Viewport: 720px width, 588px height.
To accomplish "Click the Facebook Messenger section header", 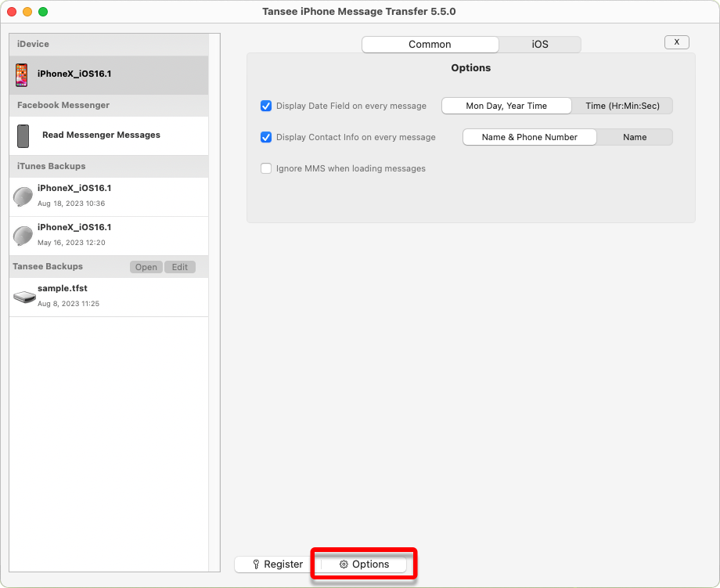I will coord(109,105).
